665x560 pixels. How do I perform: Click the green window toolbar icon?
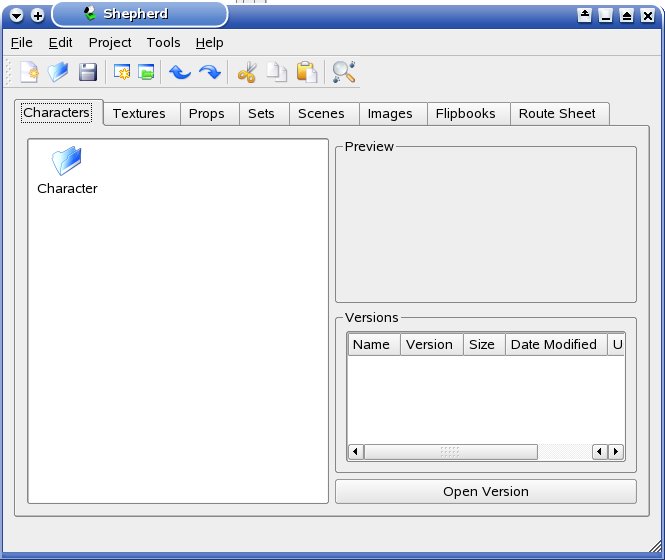(x=146, y=72)
